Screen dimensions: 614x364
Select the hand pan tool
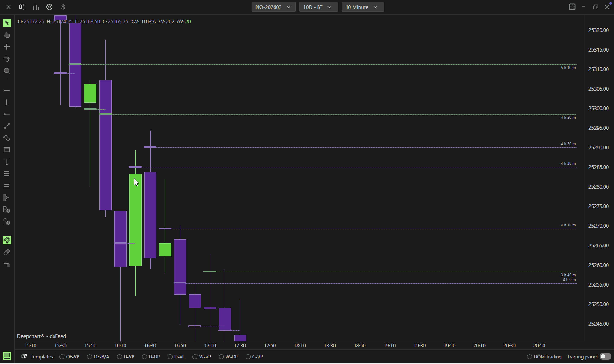click(x=7, y=35)
